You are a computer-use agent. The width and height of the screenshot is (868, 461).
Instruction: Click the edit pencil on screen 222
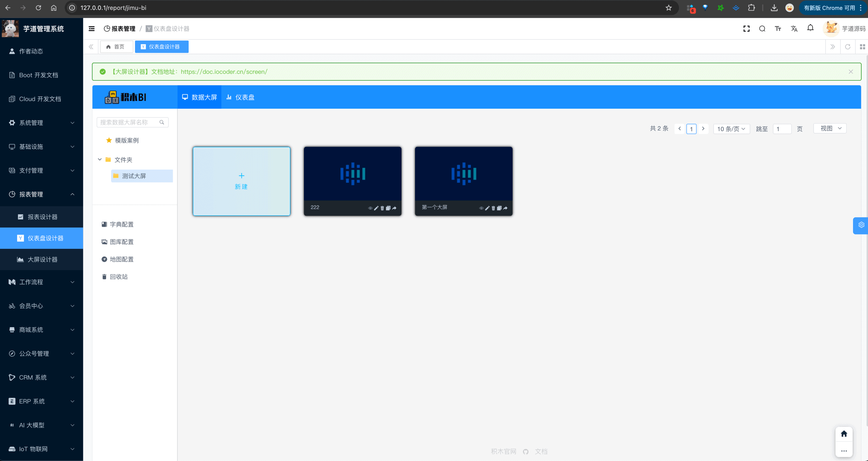[376, 208]
